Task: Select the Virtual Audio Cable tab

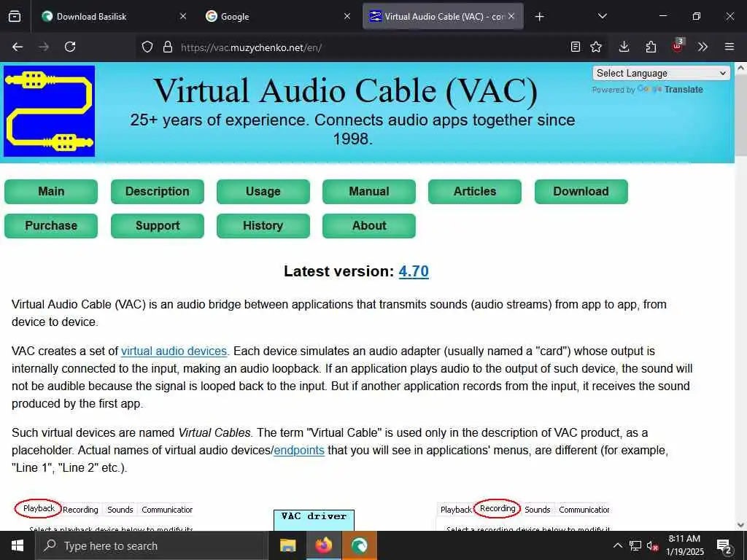Action: 443,16
